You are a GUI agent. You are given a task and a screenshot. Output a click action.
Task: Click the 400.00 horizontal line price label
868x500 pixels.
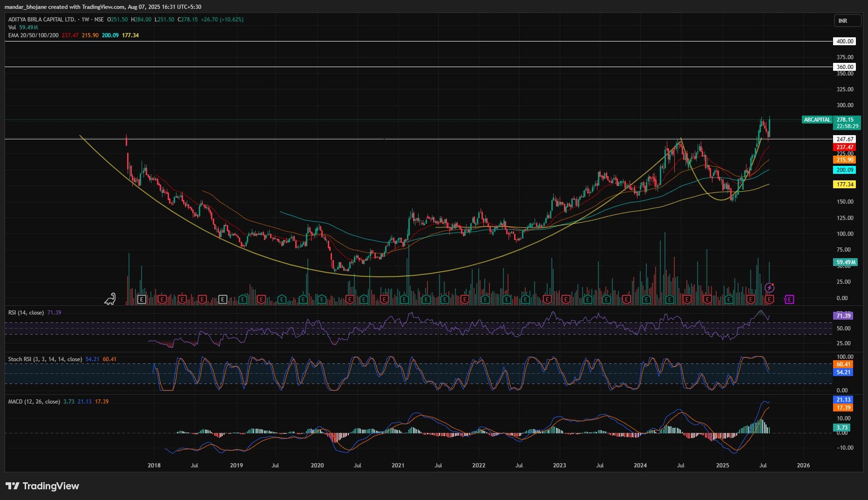(845, 41)
